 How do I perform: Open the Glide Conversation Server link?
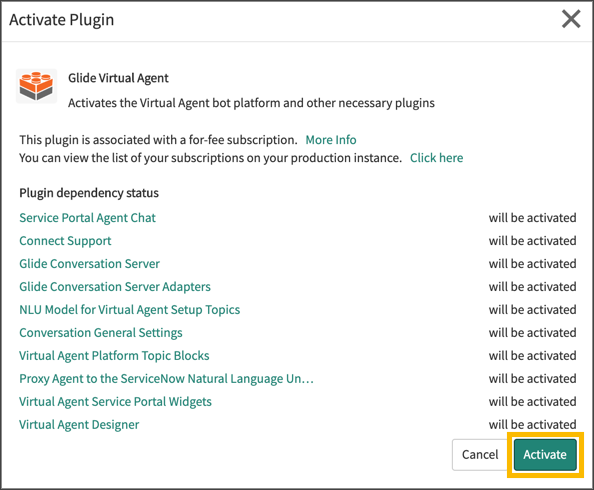click(89, 264)
